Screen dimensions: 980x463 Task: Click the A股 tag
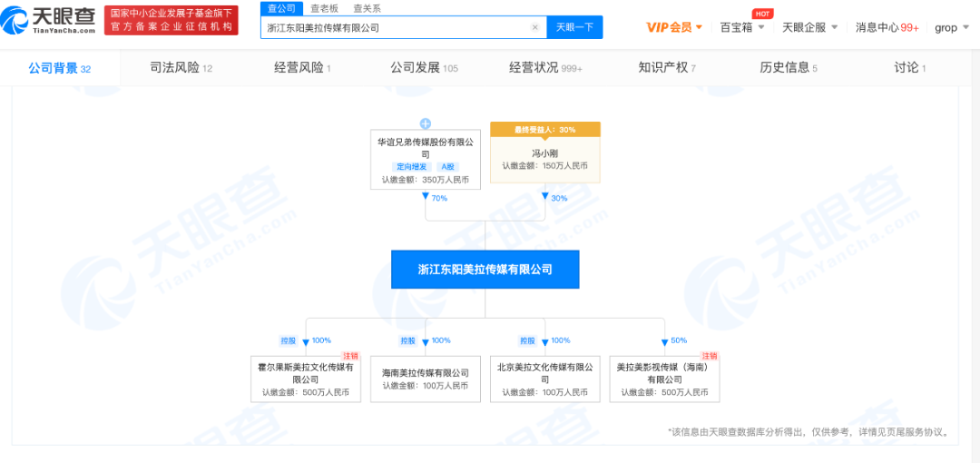point(448,167)
